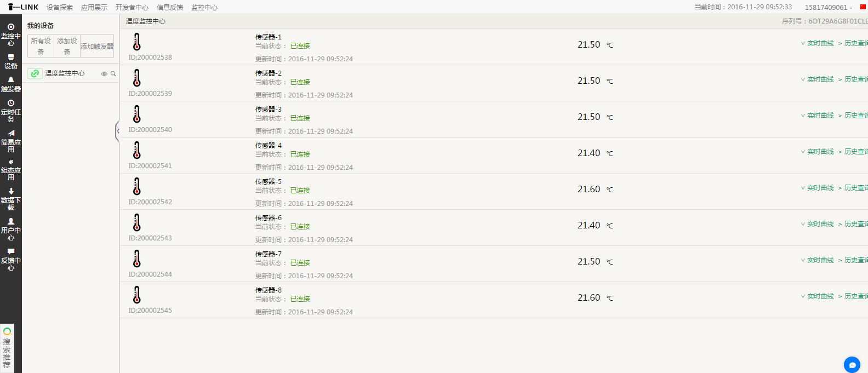Open the blue chat bubble button
Image resolution: width=868 pixels, height=373 pixels.
852,365
